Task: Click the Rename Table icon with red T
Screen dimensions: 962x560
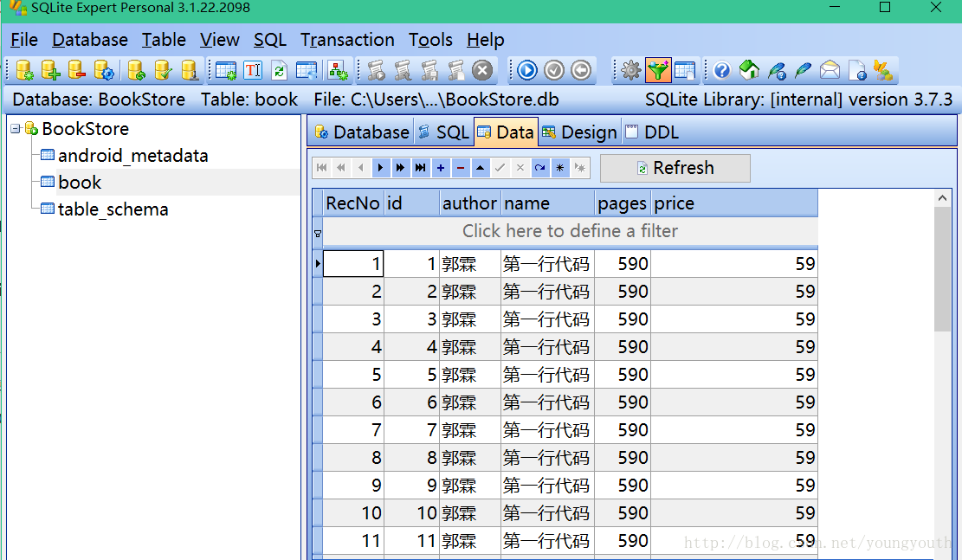Action: 253,70
